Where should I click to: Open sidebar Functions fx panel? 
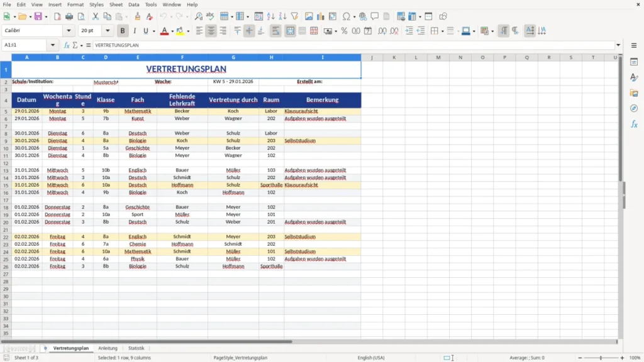tap(634, 124)
